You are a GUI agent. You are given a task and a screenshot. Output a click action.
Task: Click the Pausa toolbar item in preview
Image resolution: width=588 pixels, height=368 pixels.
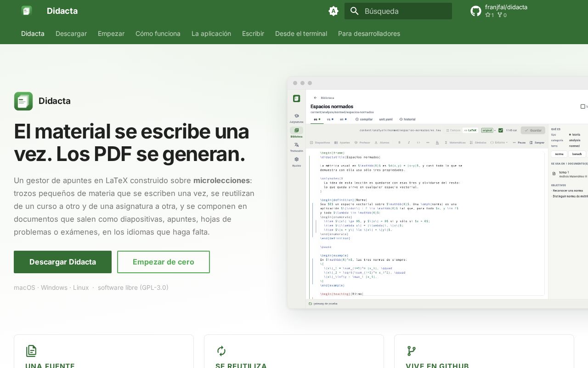tap(519, 143)
